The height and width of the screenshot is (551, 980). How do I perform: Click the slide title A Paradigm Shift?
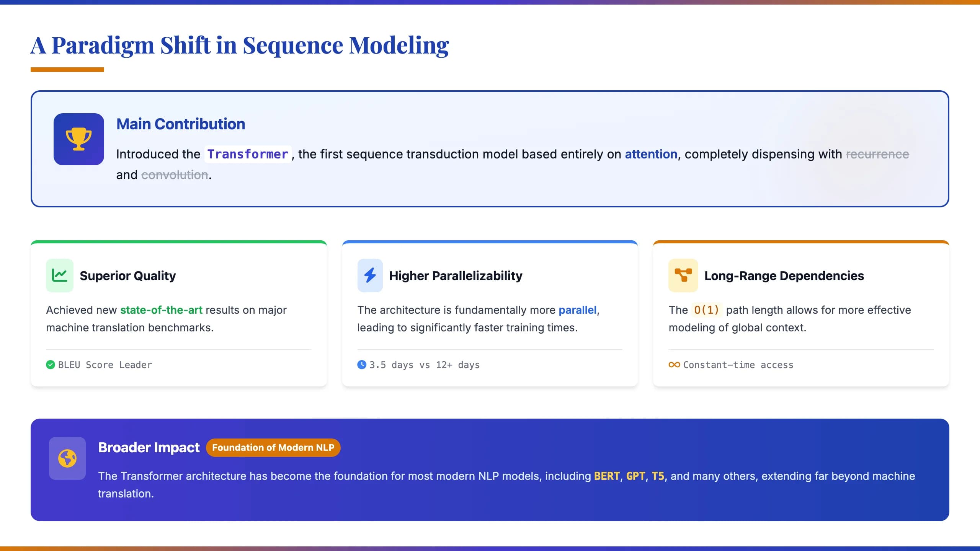click(x=240, y=45)
